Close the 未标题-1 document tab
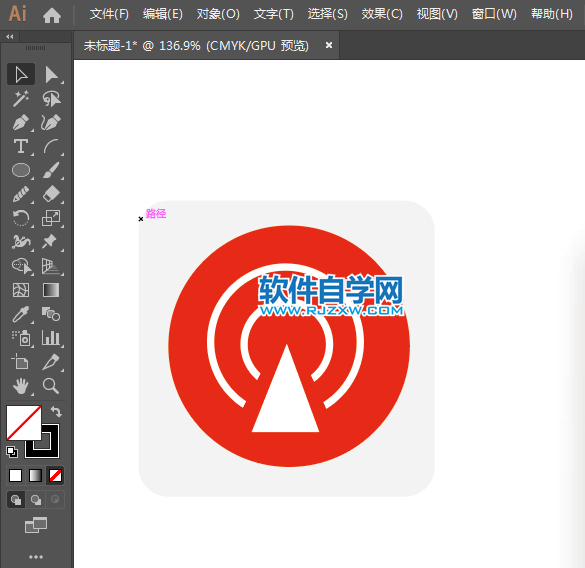 pyautogui.click(x=329, y=45)
